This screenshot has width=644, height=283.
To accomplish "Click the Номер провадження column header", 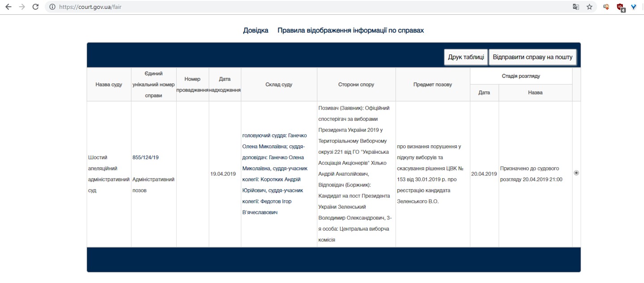I will [192, 84].
